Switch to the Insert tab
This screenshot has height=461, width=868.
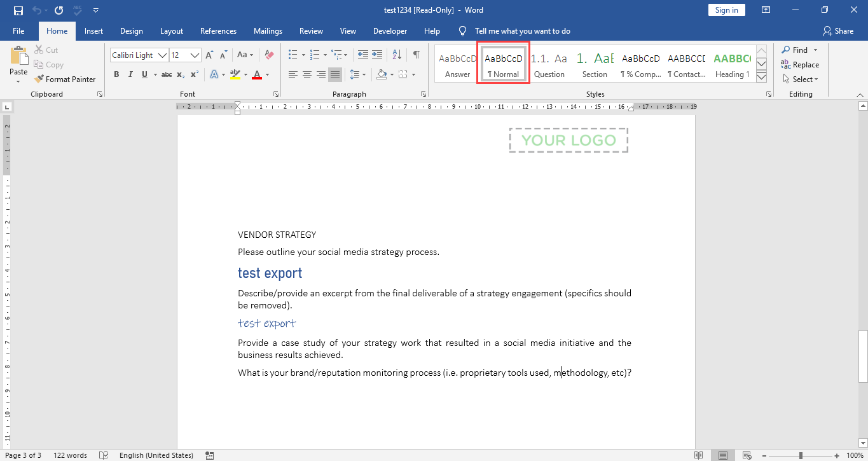94,31
